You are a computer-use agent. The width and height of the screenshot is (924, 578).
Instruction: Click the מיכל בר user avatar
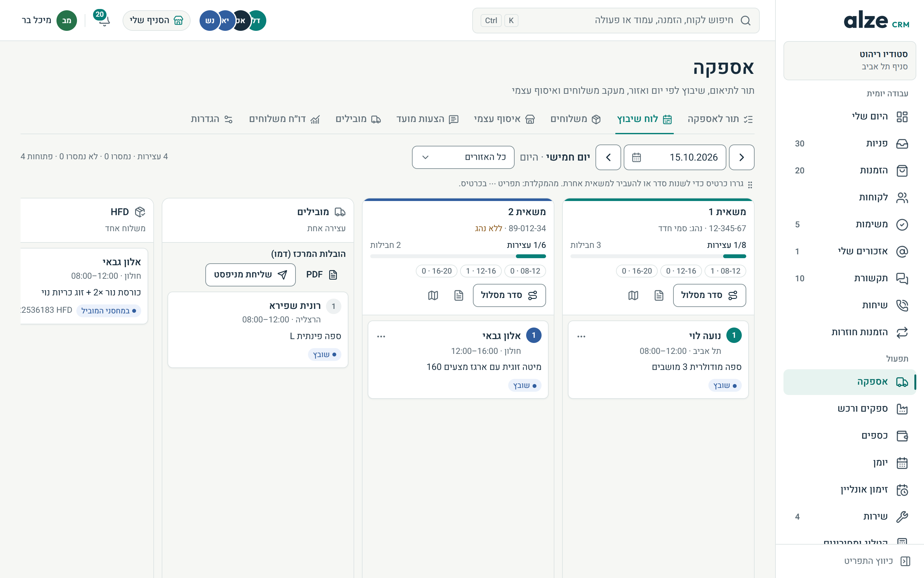coord(66,20)
